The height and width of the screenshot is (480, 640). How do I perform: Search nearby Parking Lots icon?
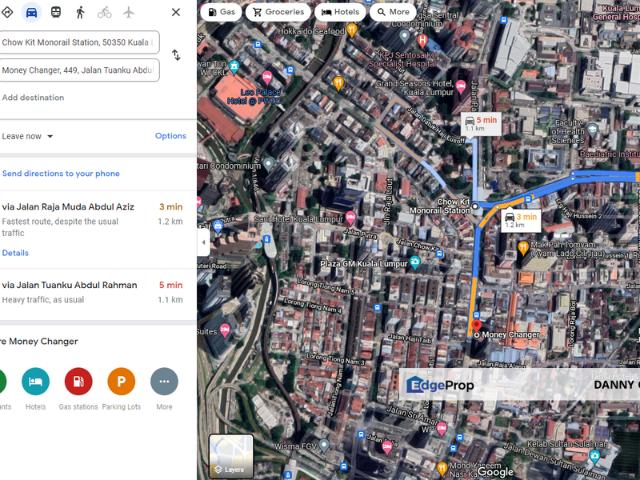coord(121,382)
